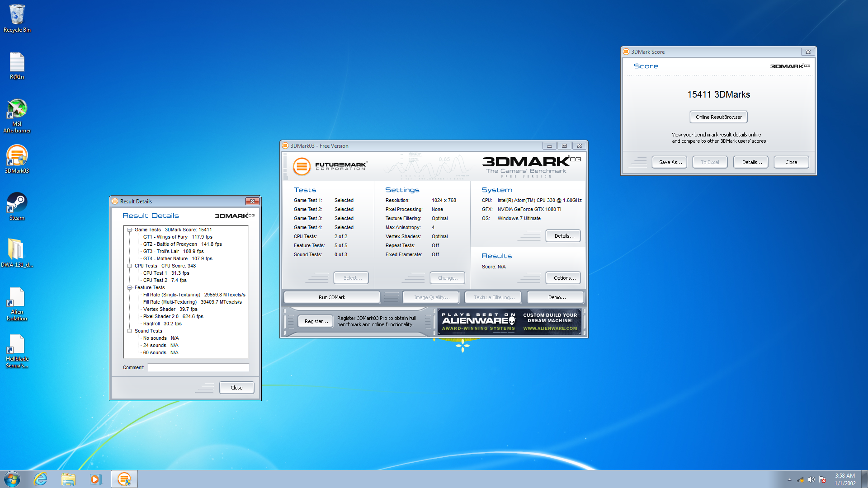Click the Save As button
Viewport: 868px width, 488px height.
pos(670,162)
